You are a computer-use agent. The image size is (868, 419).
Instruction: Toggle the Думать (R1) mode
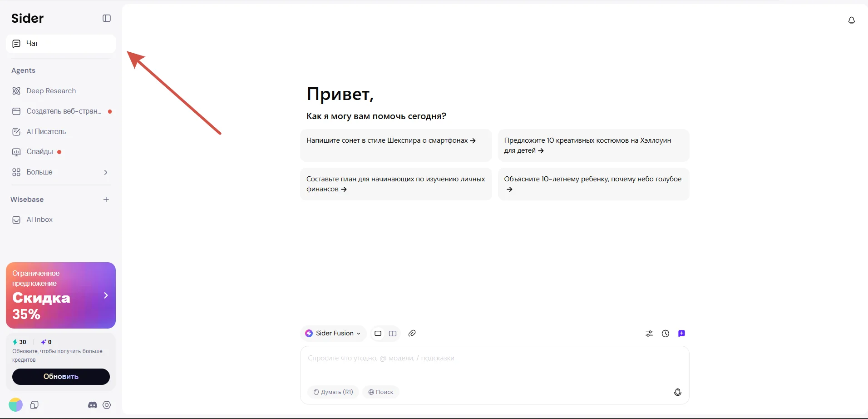[x=333, y=392]
